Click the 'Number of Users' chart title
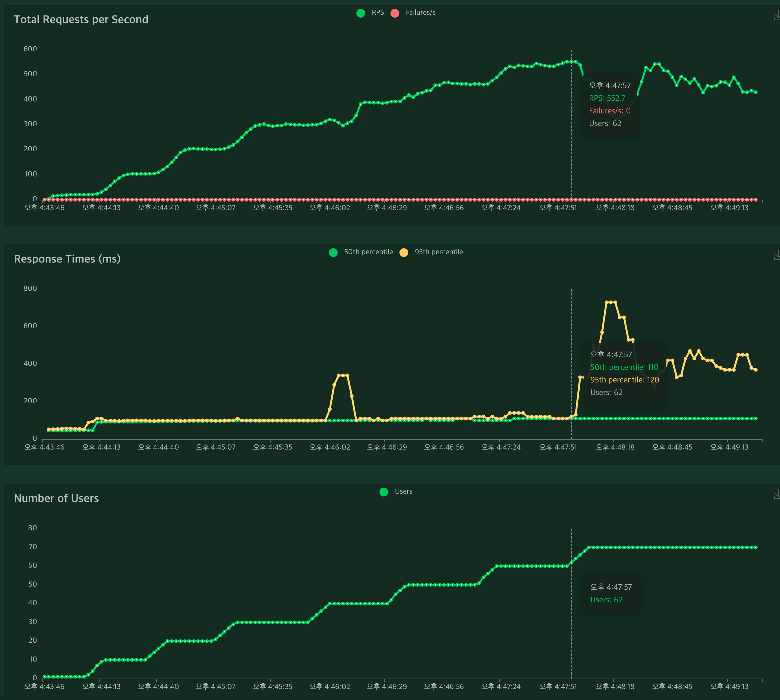The height and width of the screenshot is (700, 780). (56, 498)
